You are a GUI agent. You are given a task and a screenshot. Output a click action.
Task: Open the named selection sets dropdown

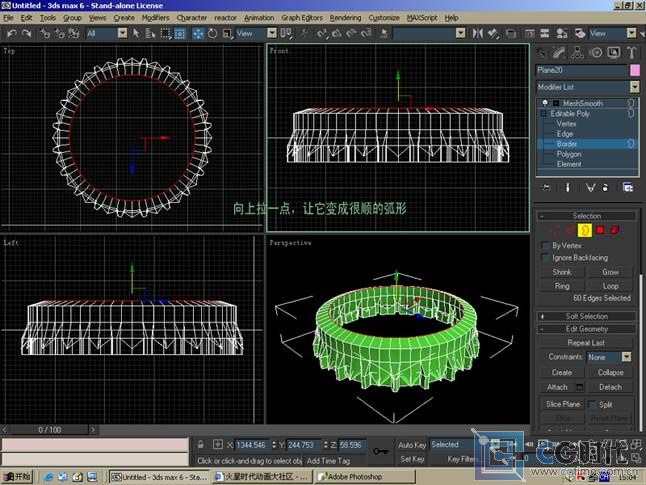(461, 33)
